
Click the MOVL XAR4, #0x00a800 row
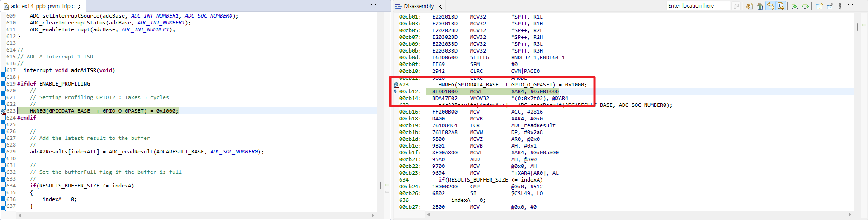(x=479, y=153)
